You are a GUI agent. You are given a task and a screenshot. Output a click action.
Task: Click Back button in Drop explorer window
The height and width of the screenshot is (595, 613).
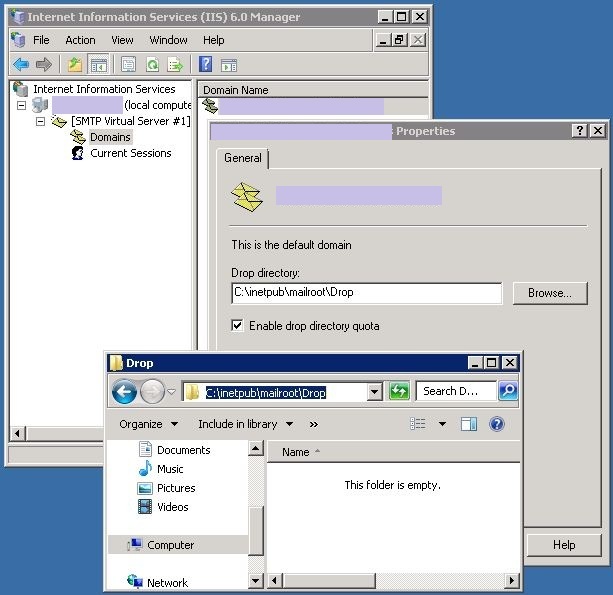tap(124, 391)
